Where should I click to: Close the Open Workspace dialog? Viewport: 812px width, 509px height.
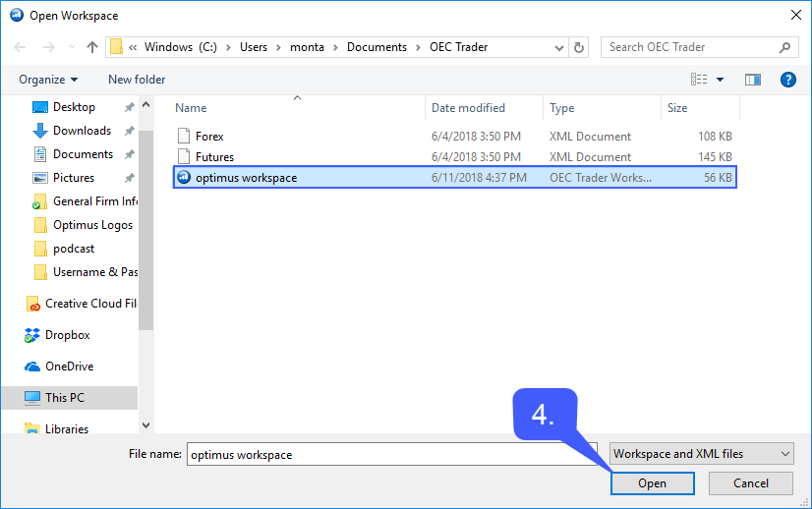(x=796, y=15)
